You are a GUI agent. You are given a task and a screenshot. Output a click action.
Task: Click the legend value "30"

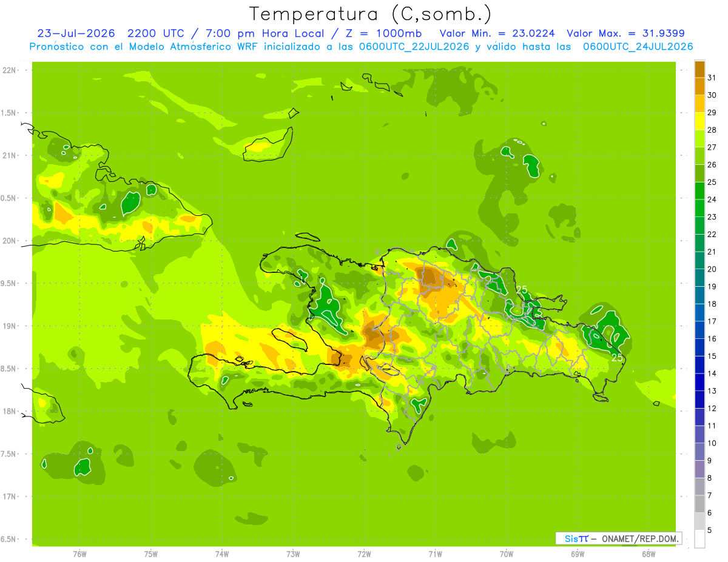click(712, 95)
